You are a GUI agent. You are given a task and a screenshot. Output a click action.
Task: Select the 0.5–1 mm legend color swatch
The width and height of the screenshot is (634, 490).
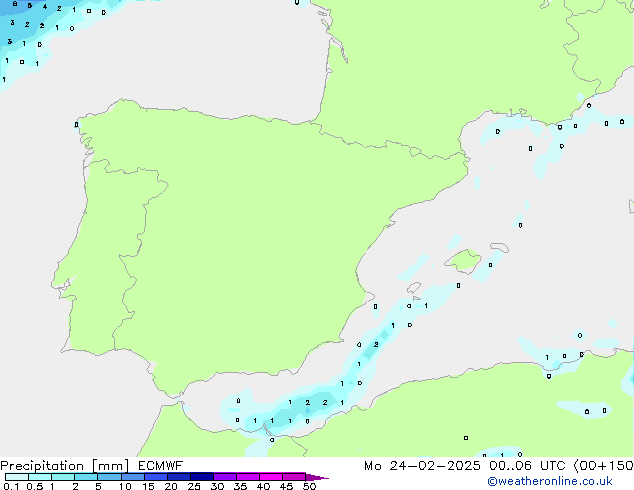tap(40, 477)
